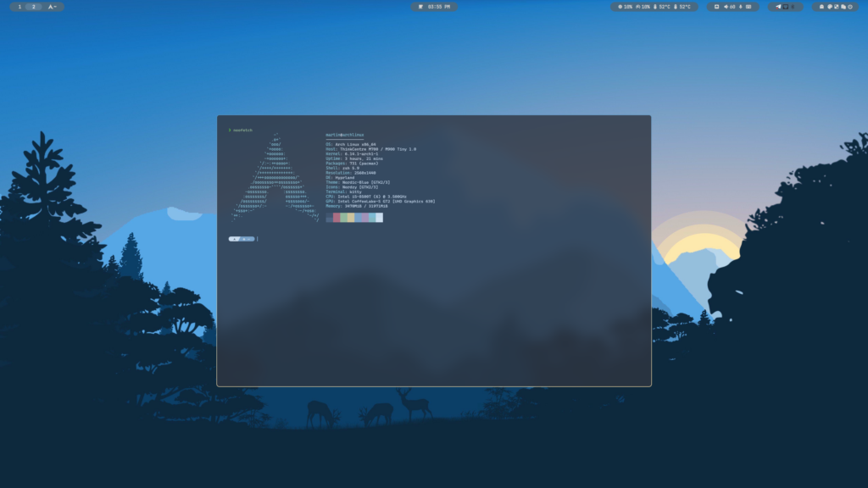The height and width of the screenshot is (488, 868).
Task: Click the update-circle icon at the tray's far right
Action: pos(850,6)
